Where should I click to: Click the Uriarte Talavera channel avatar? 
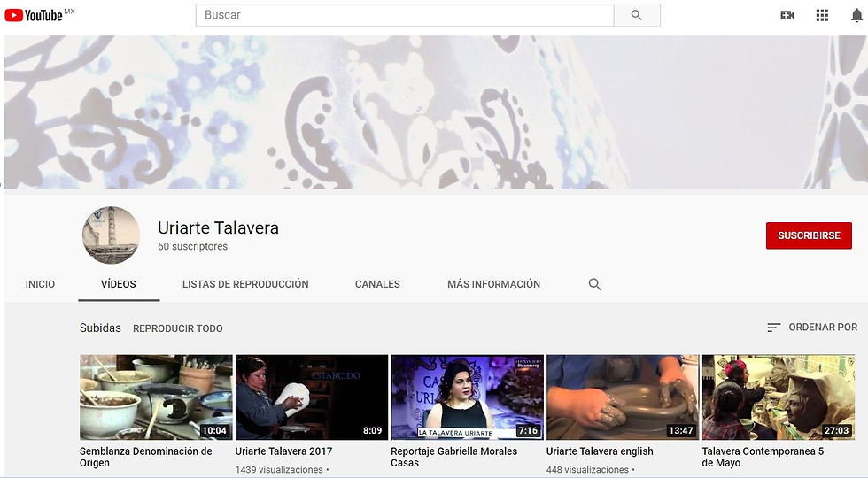[112, 235]
